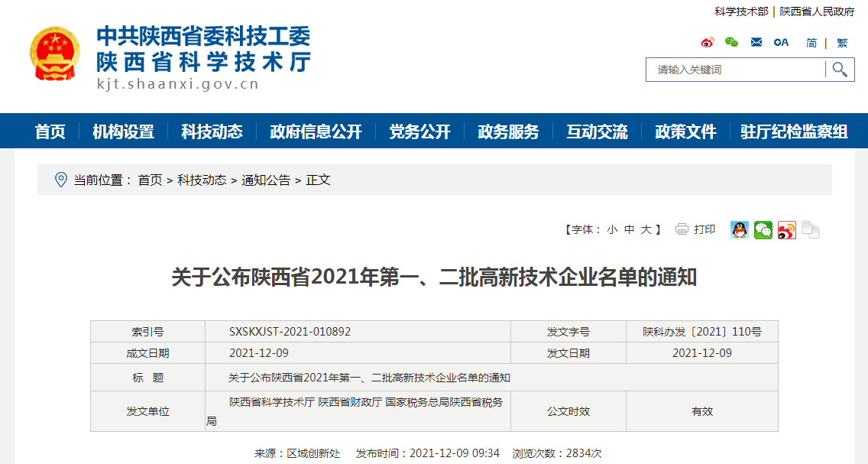Open the 陕西省人民政府 top link
This screenshot has height=464, width=868.
click(x=817, y=11)
